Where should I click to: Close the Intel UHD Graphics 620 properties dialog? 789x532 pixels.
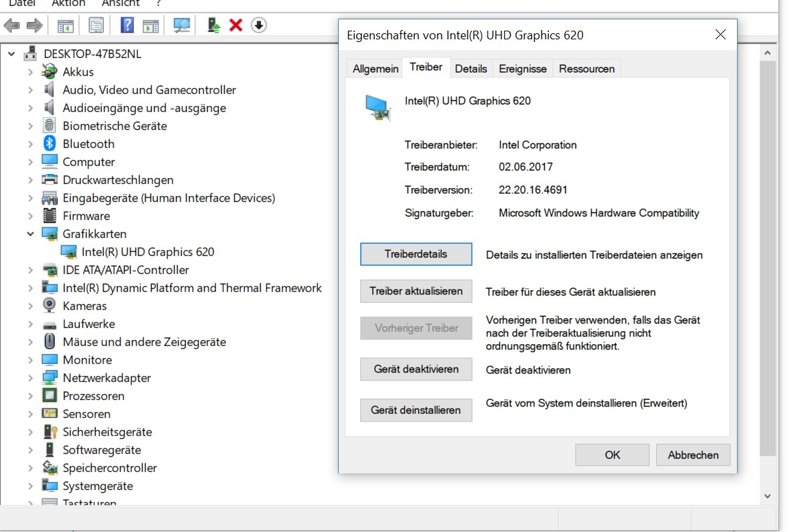(720, 34)
